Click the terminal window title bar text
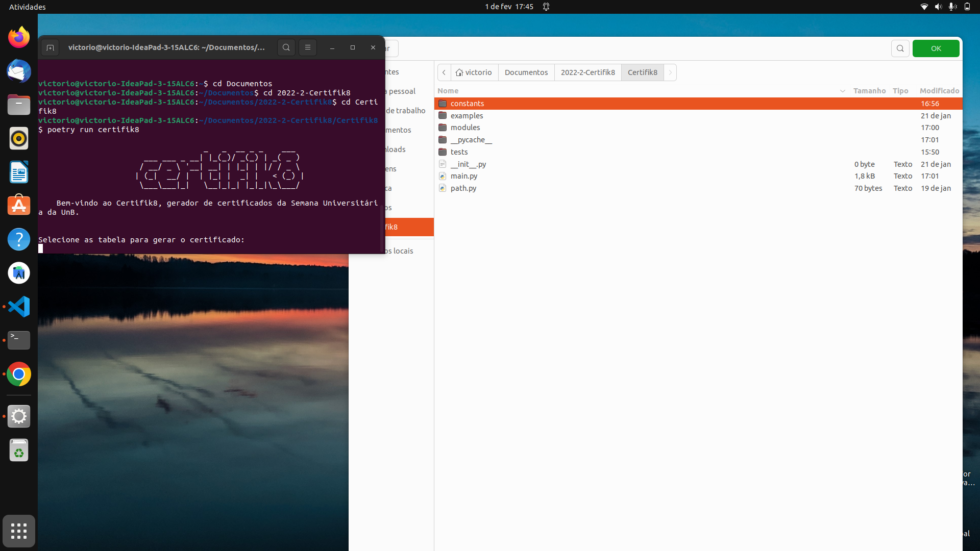Viewport: 980px width, 551px height. coord(166,47)
